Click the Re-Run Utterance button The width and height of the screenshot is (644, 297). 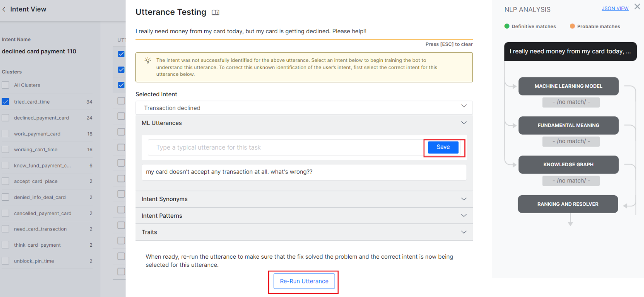coord(304,281)
